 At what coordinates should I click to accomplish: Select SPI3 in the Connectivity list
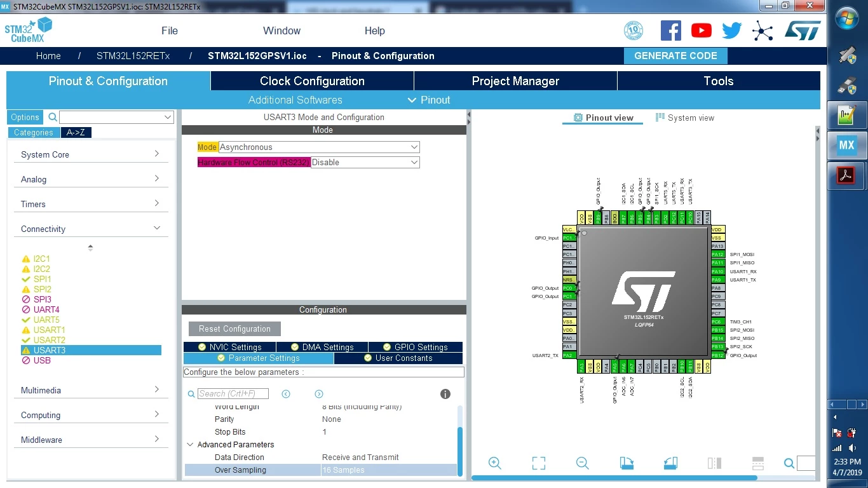tap(43, 299)
